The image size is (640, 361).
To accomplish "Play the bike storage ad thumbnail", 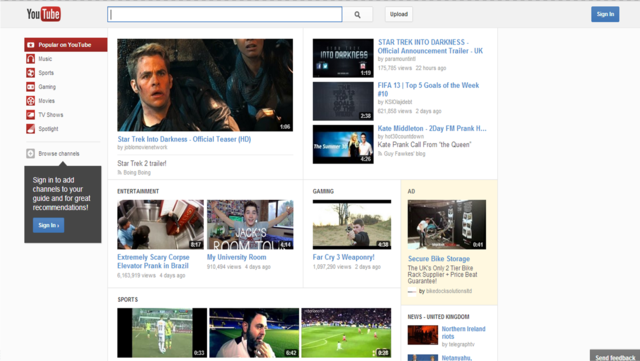I will point(447,225).
